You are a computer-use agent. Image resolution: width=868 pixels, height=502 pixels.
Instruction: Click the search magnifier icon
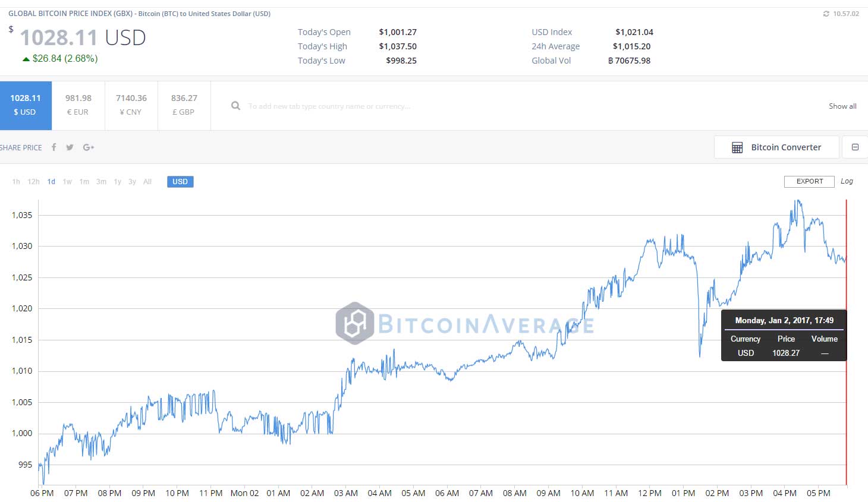point(235,106)
